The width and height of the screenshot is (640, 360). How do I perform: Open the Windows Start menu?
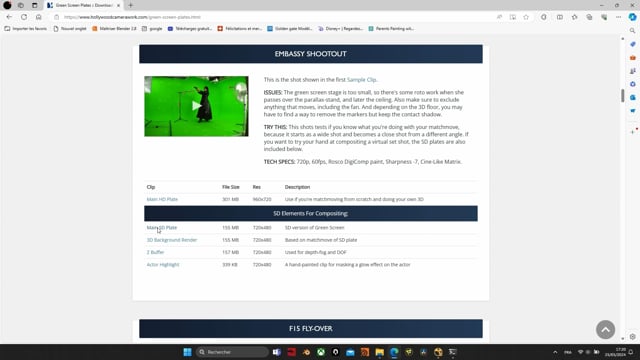(x=187, y=352)
